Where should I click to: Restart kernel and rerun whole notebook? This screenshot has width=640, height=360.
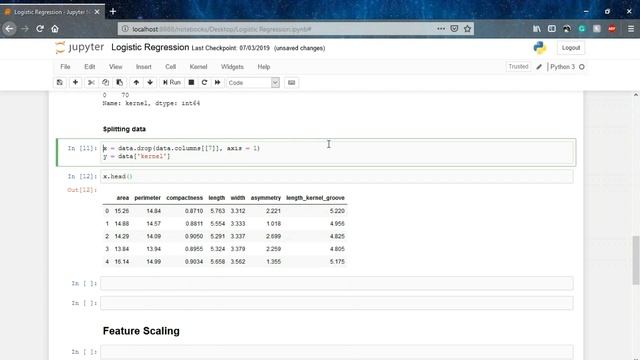(218, 82)
